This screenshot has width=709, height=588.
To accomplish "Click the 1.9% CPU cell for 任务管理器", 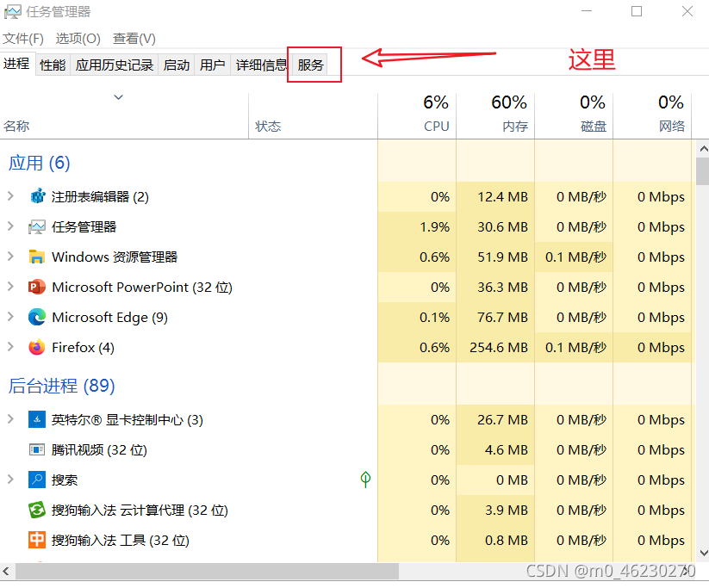I will [417, 226].
